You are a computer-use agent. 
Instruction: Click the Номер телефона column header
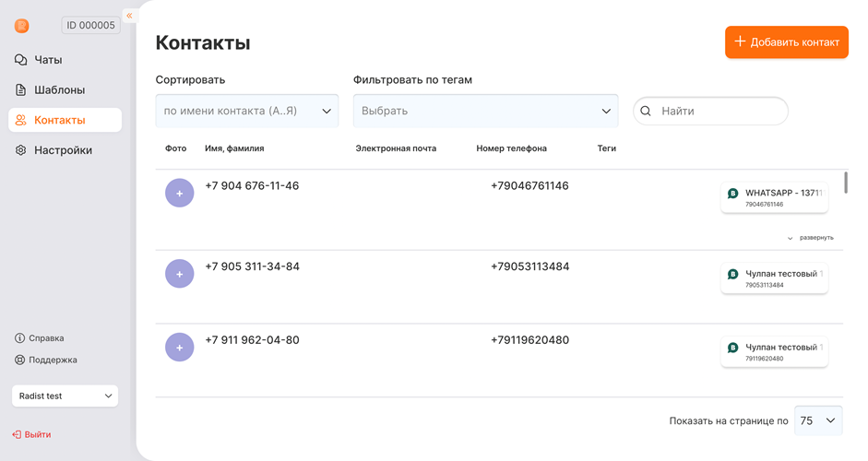point(512,148)
